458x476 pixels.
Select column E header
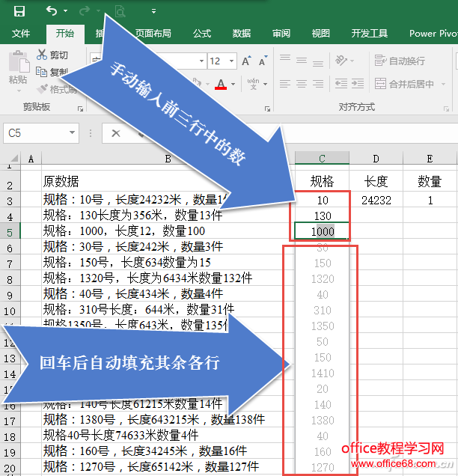430,158
